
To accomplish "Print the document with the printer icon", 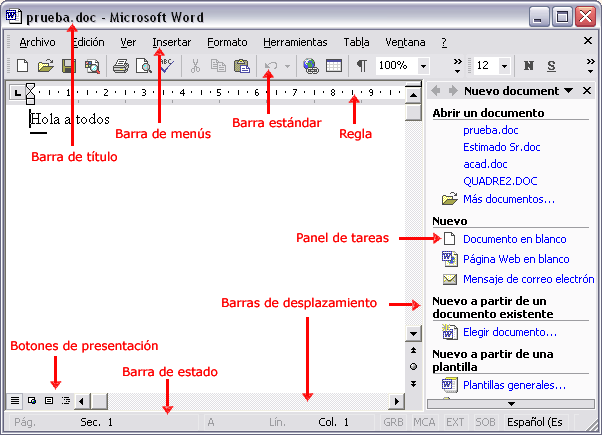I will point(121,66).
